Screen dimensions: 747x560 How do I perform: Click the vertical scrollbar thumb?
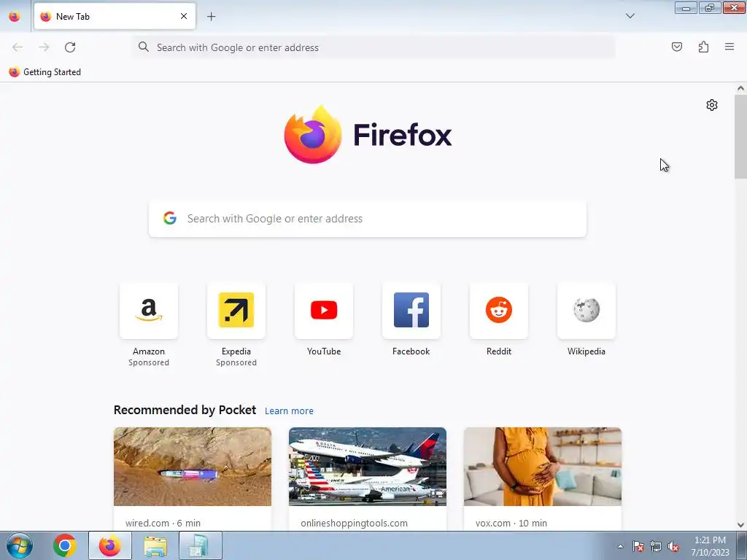click(x=740, y=136)
